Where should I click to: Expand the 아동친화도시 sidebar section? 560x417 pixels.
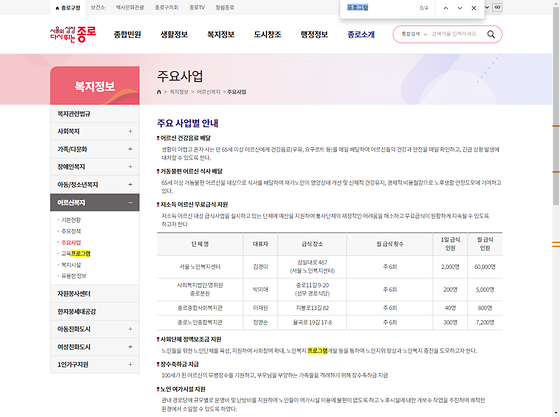tap(130, 329)
